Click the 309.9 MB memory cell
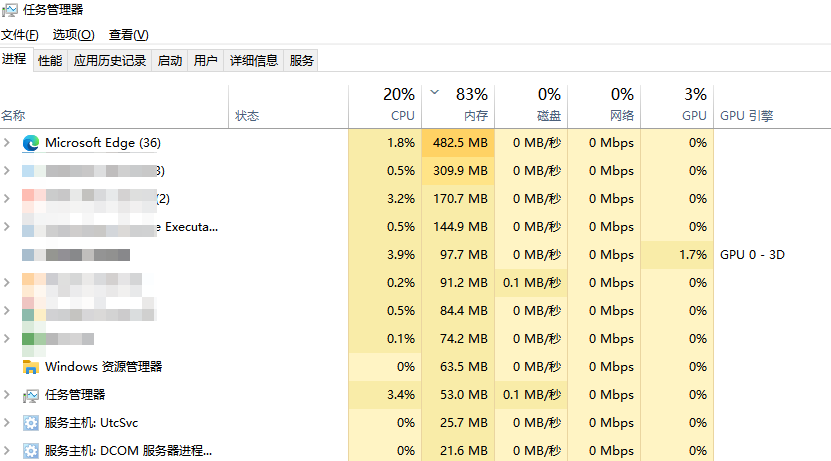This screenshot has width=831, height=461. click(458, 171)
